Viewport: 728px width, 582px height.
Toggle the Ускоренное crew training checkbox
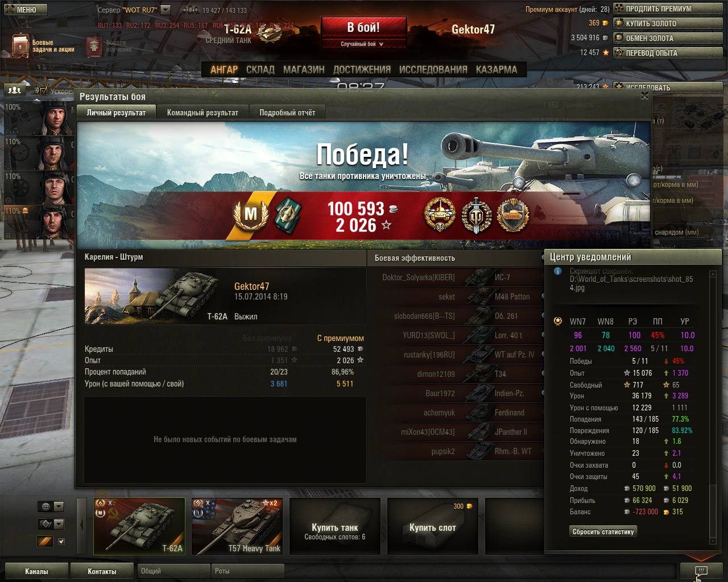[44, 90]
